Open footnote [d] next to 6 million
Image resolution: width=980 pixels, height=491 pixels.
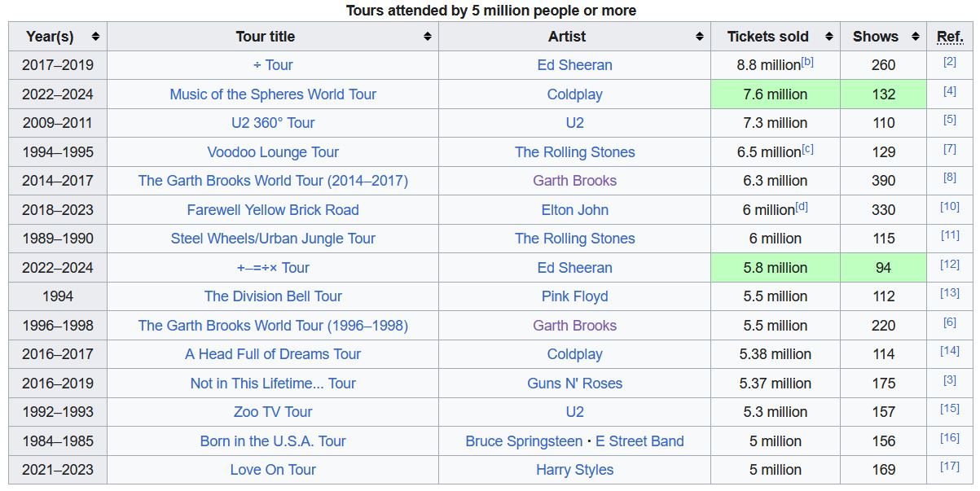[802, 207]
